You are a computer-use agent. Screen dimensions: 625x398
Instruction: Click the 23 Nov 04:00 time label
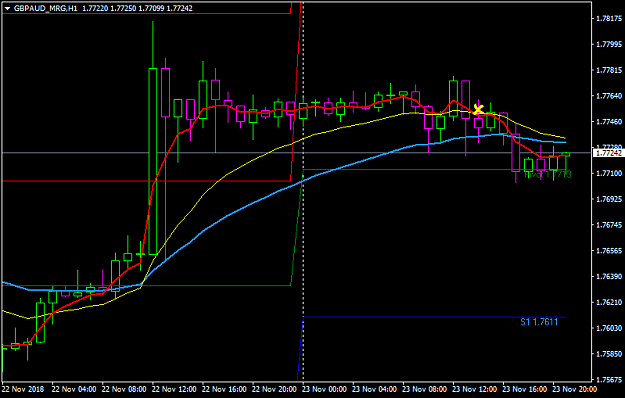pos(375,389)
